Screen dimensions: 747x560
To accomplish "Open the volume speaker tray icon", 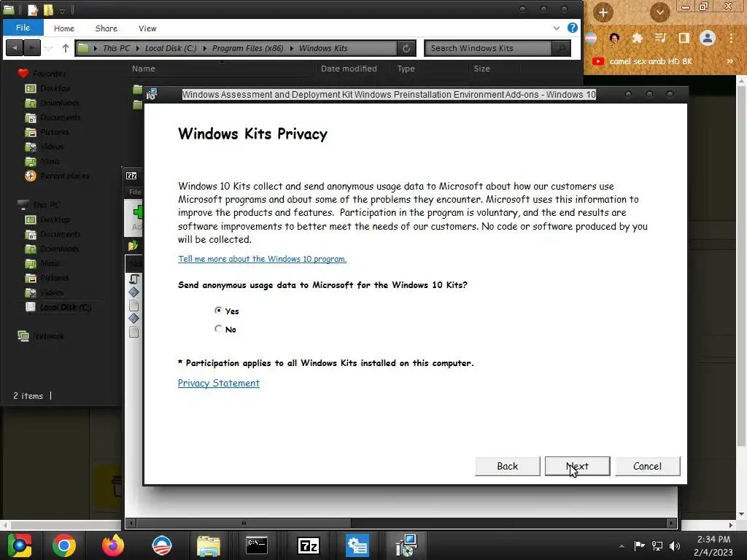I will [675, 546].
